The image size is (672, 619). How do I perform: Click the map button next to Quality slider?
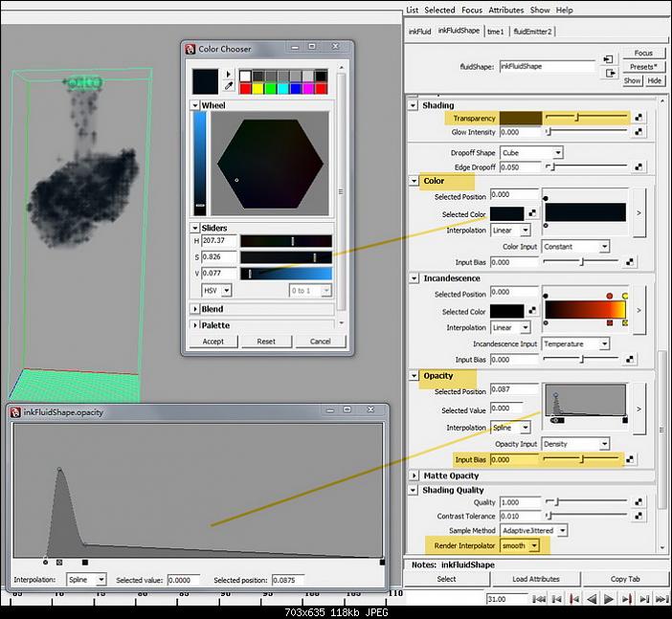[638, 502]
